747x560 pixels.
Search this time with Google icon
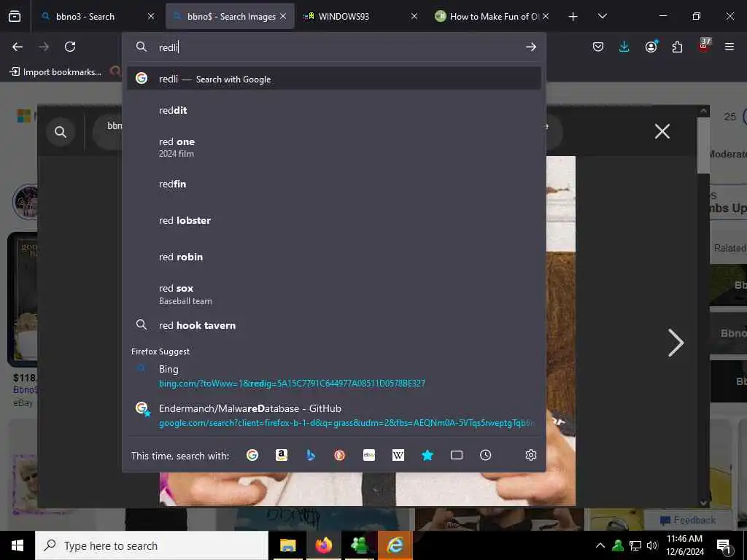[x=252, y=455]
